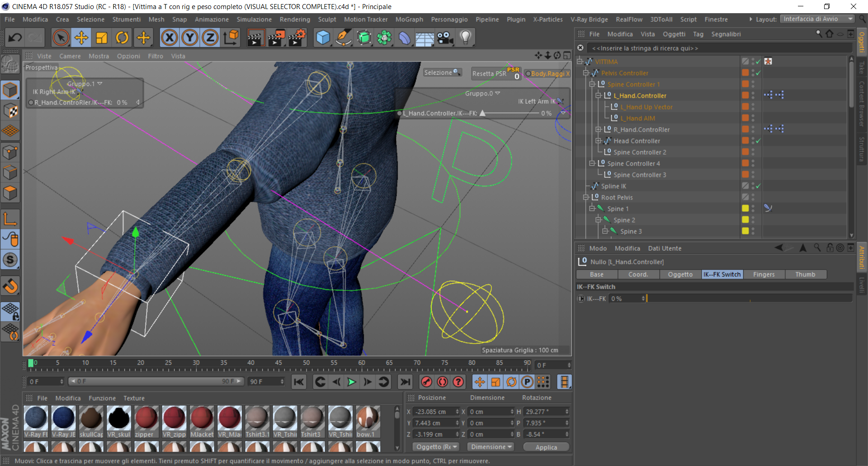Toggle the X axis lock
This screenshot has width=868, height=466.
pos(170,38)
